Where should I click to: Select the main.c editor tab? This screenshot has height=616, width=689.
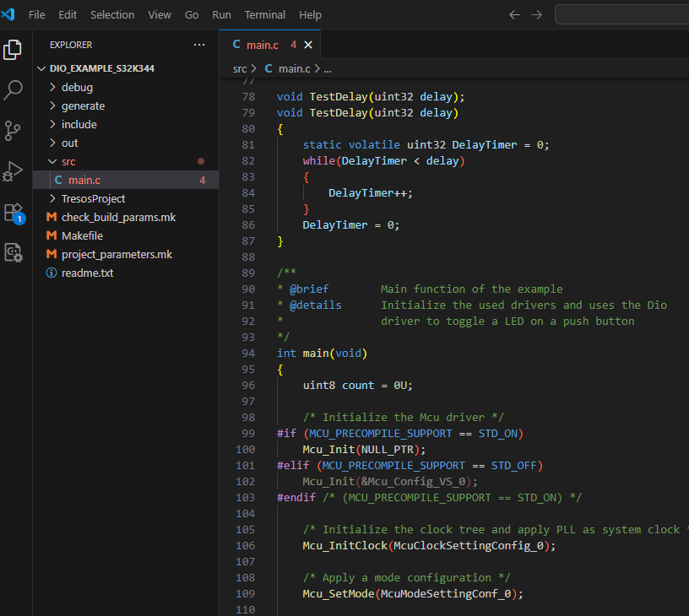(x=262, y=45)
